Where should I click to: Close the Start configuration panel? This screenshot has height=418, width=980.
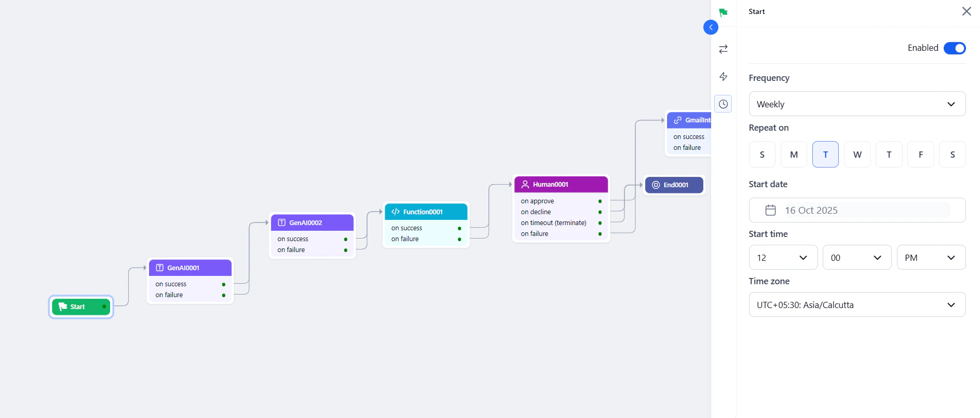coord(967,11)
